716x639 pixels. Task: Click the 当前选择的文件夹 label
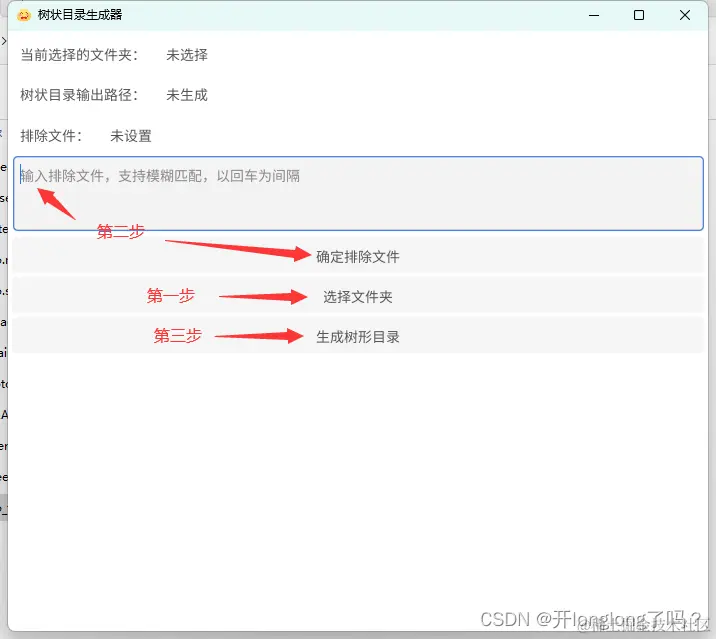[x=79, y=55]
